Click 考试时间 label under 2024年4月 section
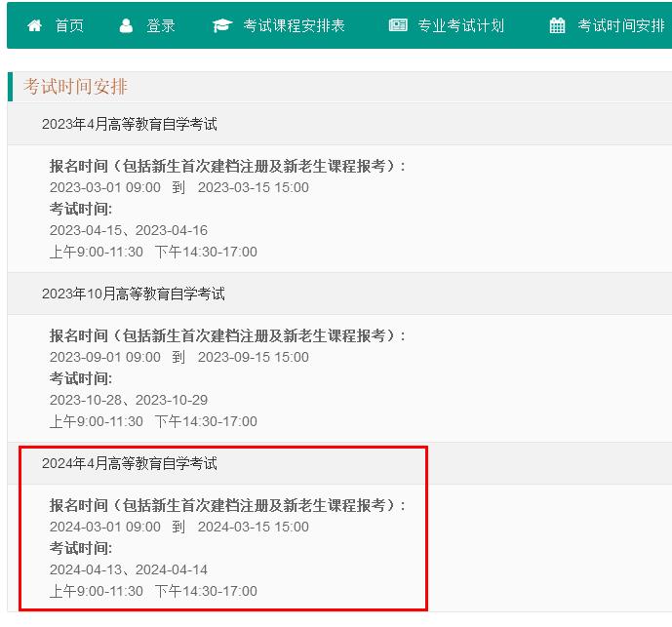Screen dimensions: 672x627 coord(81,548)
